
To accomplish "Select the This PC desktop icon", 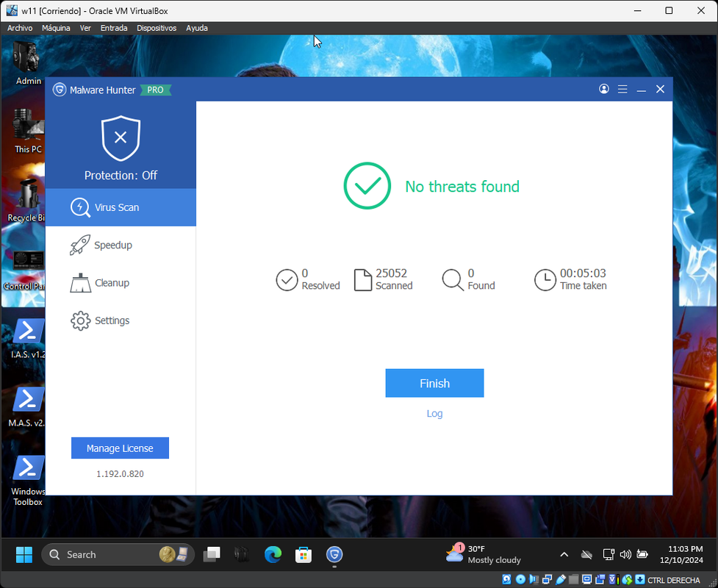I will [28, 131].
